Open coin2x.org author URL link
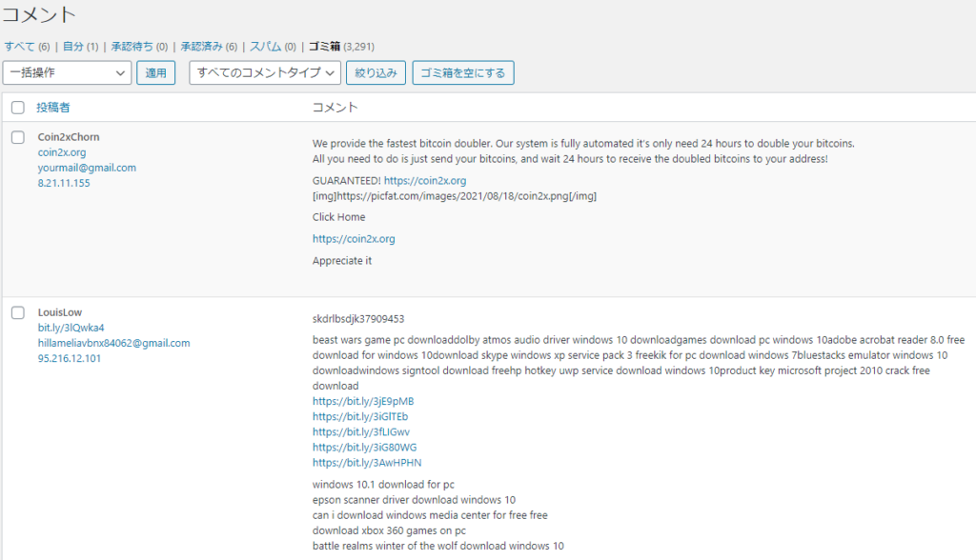This screenshot has width=976, height=560. pyautogui.click(x=62, y=152)
